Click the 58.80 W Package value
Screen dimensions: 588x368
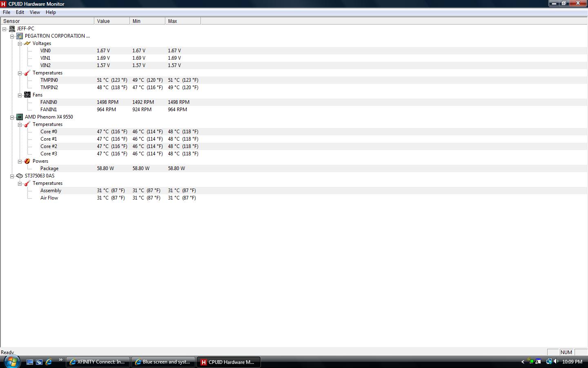105,168
